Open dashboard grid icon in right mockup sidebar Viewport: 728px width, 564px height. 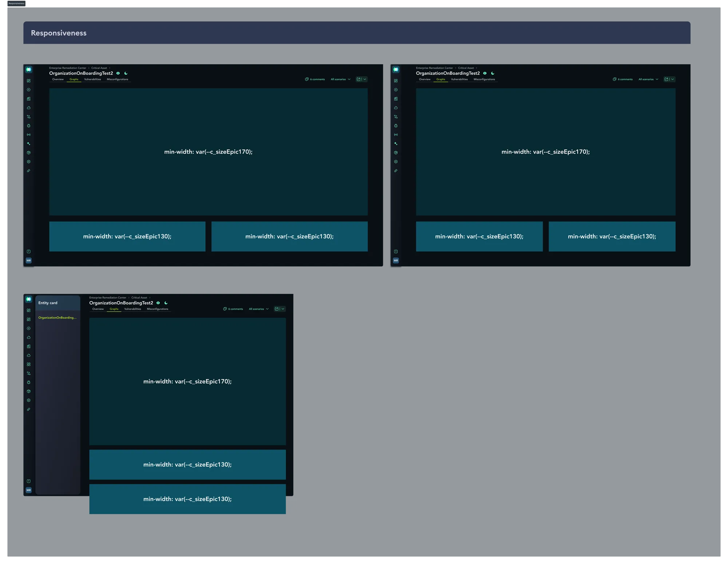tap(396, 81)
